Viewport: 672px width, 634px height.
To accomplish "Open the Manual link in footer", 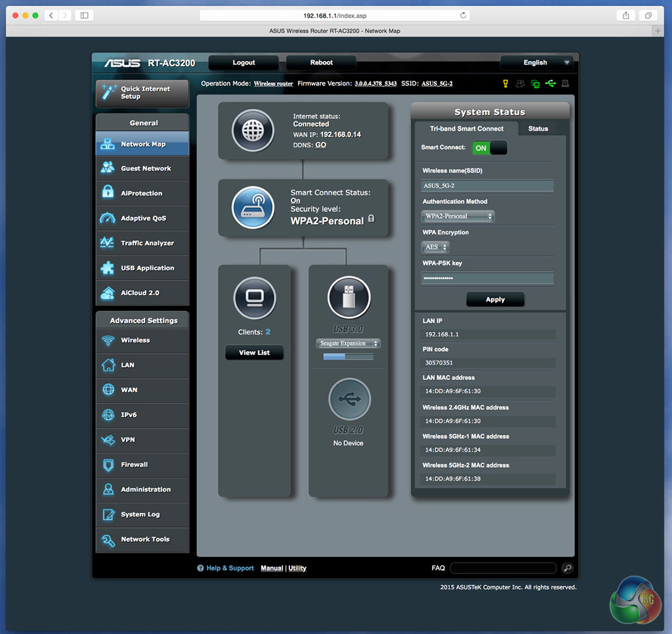I will 272,568.
